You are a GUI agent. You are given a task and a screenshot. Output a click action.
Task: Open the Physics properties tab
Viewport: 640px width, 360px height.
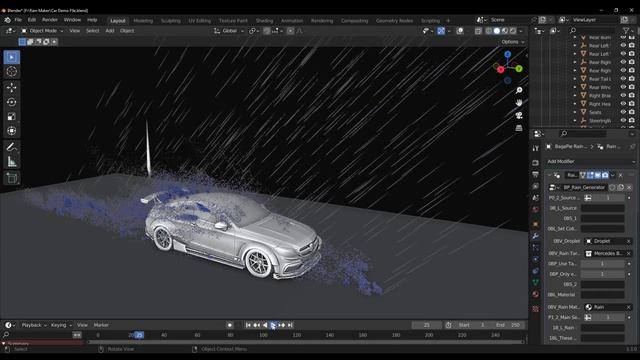click(536, 259)
